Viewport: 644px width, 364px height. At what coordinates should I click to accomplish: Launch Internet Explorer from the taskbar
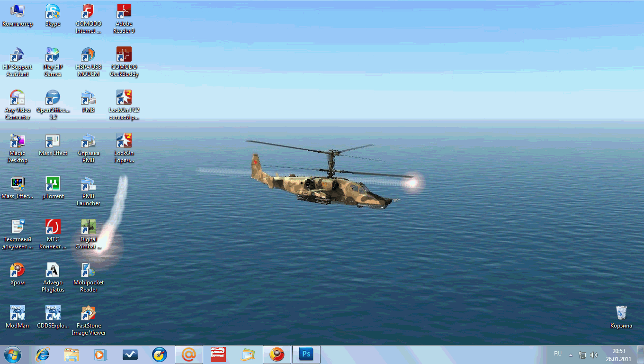click(x=43, y=355)
